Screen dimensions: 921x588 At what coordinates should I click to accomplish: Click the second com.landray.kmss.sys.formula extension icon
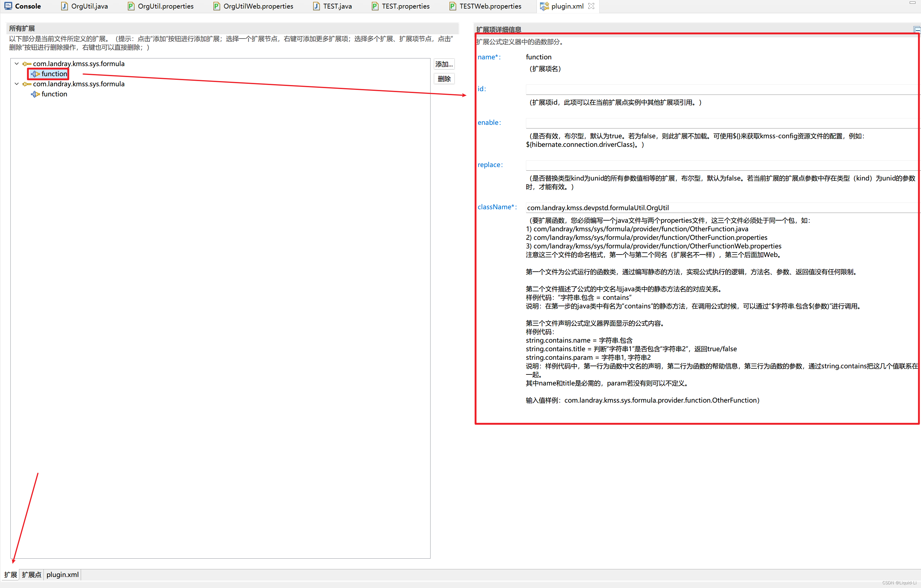coord(27,84)
